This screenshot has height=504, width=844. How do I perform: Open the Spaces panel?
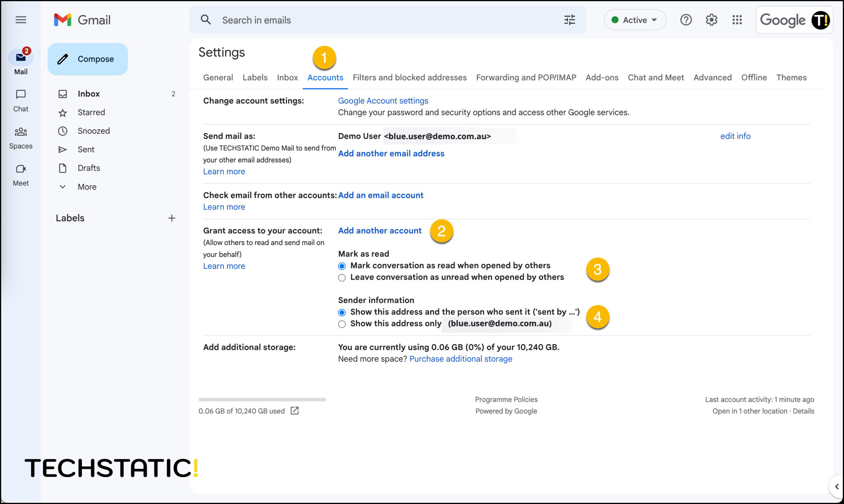21,138
